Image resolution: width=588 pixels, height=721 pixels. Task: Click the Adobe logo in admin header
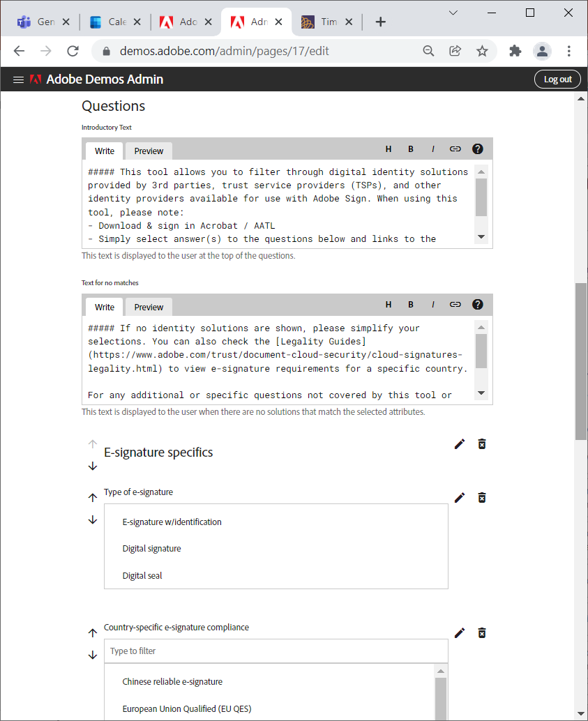coord(36,79)
